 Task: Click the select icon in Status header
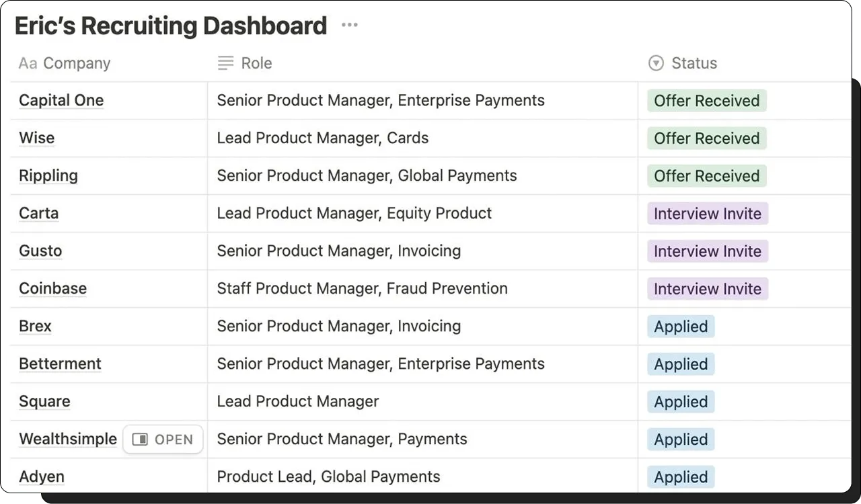tap(656, 63)
